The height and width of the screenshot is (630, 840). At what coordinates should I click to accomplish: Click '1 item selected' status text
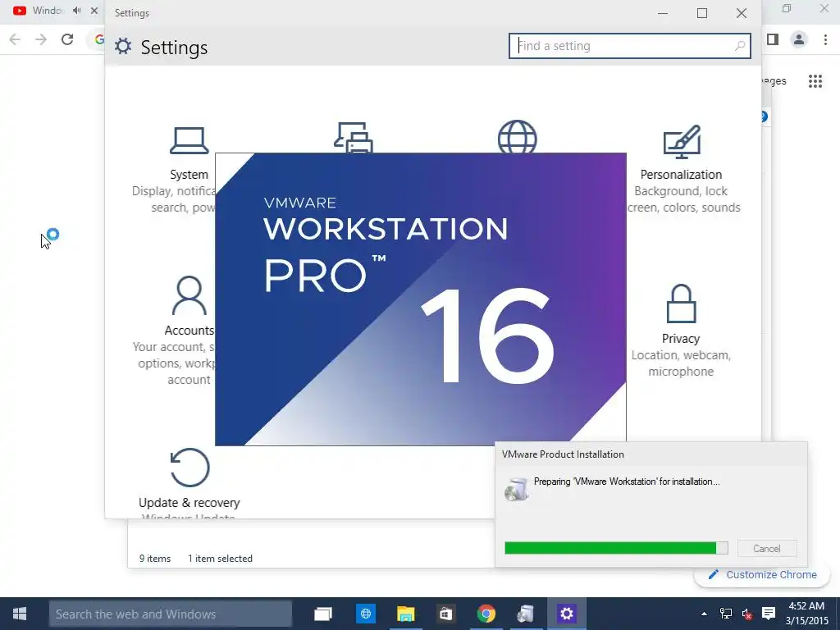220,558
